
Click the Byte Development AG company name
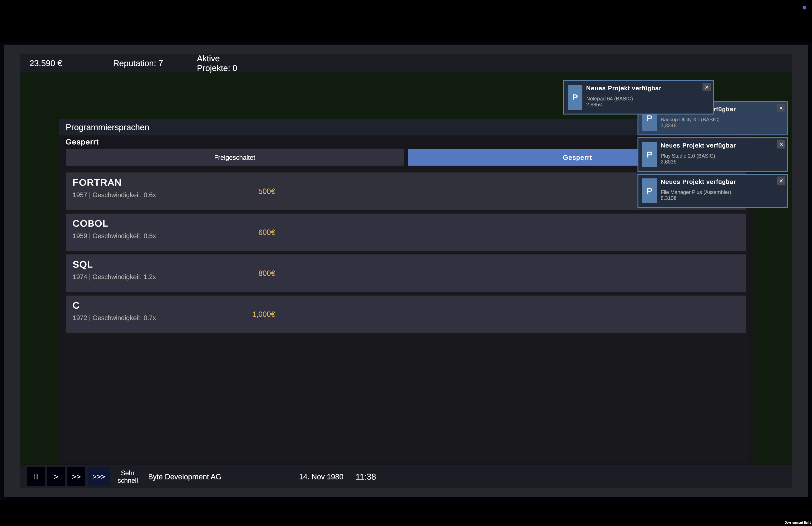184,477
